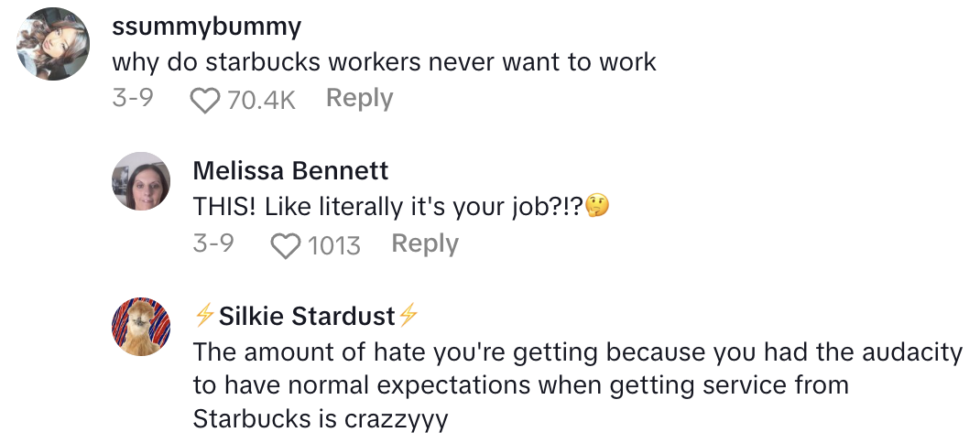This screenshot has width=980, height=443.
Task: Click lightning bolt before Silkie Stardust name
Action: pos(204,317)
